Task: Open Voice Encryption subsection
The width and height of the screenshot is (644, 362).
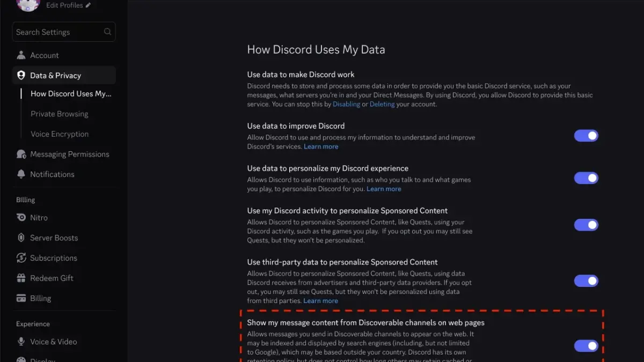Action: tap(60, 134)
